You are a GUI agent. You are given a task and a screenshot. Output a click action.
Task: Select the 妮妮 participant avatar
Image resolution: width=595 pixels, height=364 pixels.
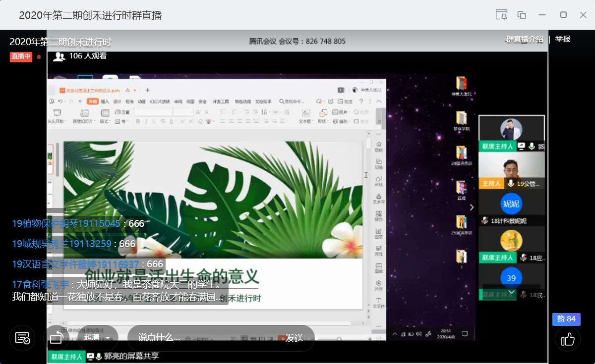pos(511,204)
